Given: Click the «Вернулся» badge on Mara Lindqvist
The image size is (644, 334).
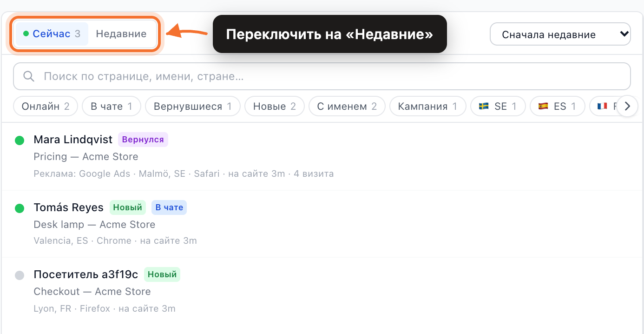Looking at the screenshot, I should point(143,140).
